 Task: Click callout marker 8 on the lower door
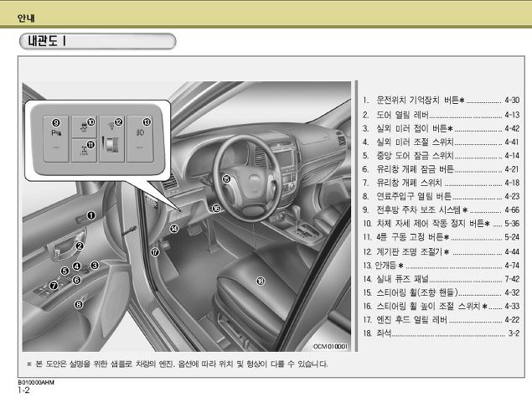click(79, 304)
